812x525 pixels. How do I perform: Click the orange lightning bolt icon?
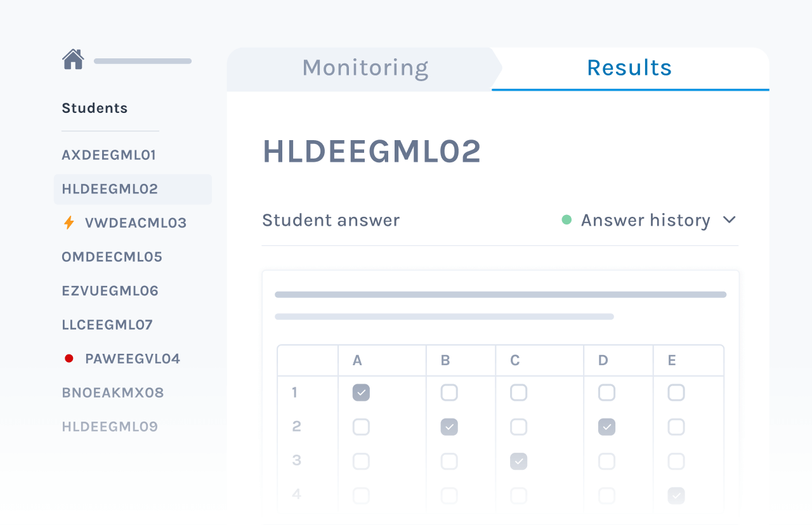click(69, 223)
